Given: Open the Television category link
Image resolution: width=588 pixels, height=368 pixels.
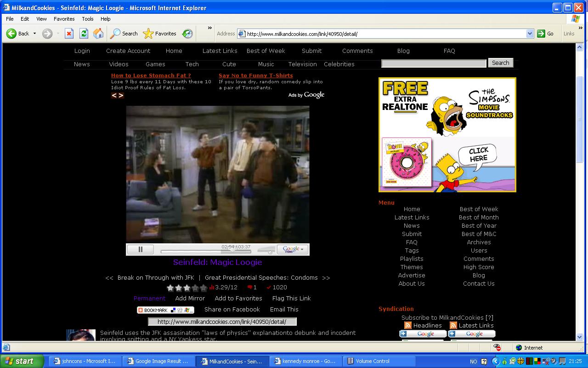Looking at the screenshot, I should point(302,64).
